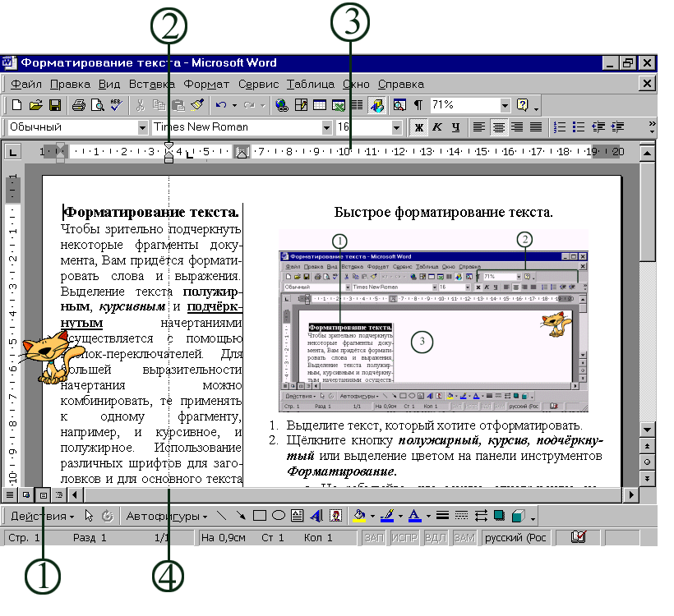Create a new blank document
674x616 pixels.
[16, 105]
